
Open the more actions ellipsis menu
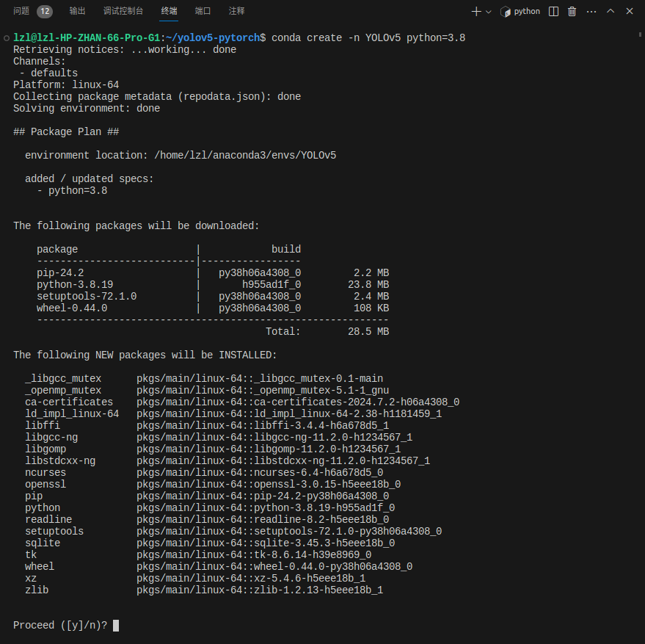pos(591,12)
